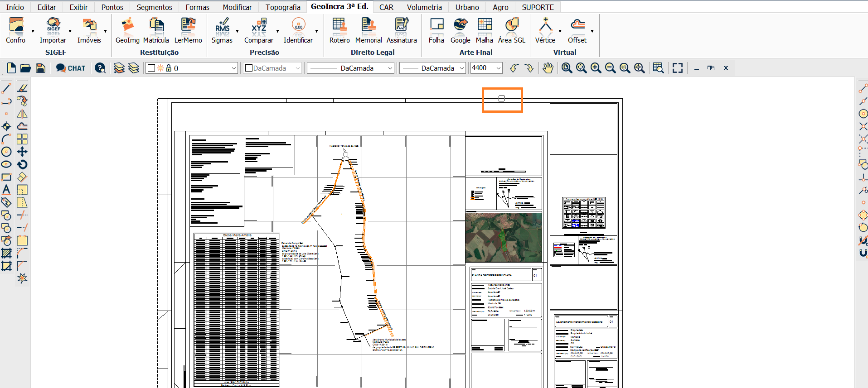Expand the 4400 scale dropdown

pos(499,68)
